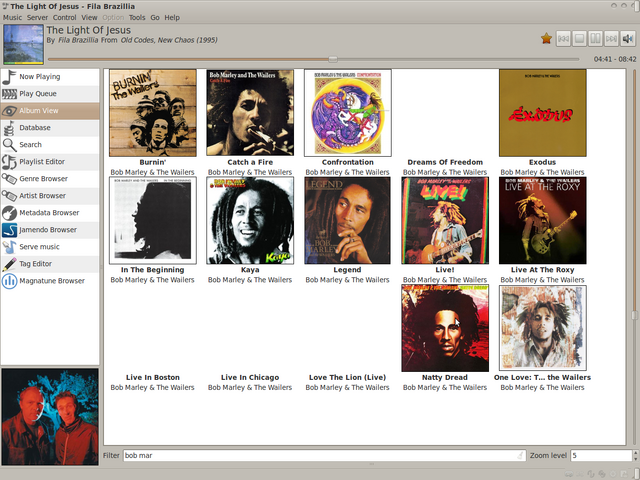
Task: Select the Album View eye icon
Action: tap(9, 111)
